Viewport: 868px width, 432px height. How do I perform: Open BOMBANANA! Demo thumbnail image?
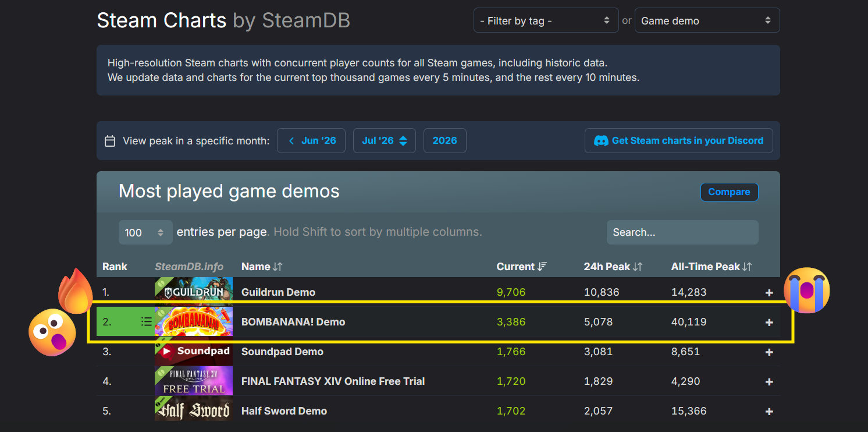tap(194, 321)
